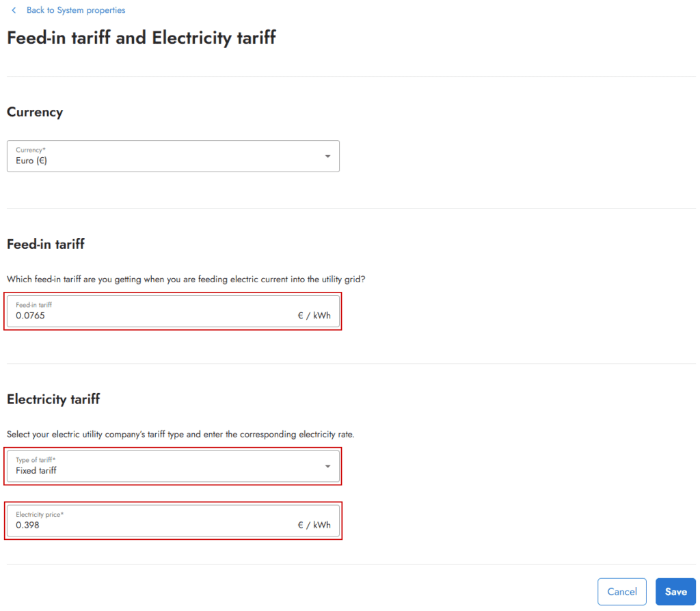Click the back chevron arrow icon
Screen dimensions: 700x611
[x=15, y=10]
